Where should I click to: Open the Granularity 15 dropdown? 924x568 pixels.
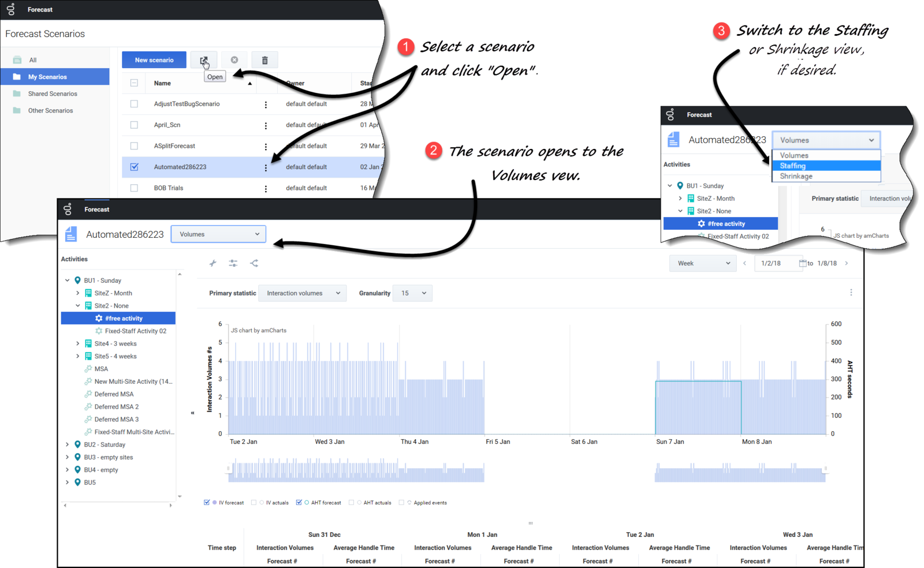[x=412, y=293]
